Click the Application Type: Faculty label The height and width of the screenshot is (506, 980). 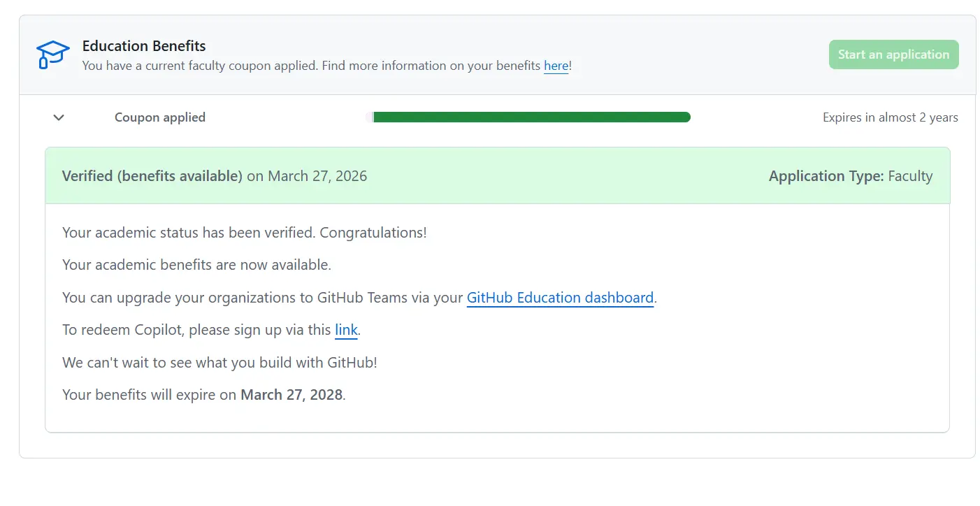(851, 176)
